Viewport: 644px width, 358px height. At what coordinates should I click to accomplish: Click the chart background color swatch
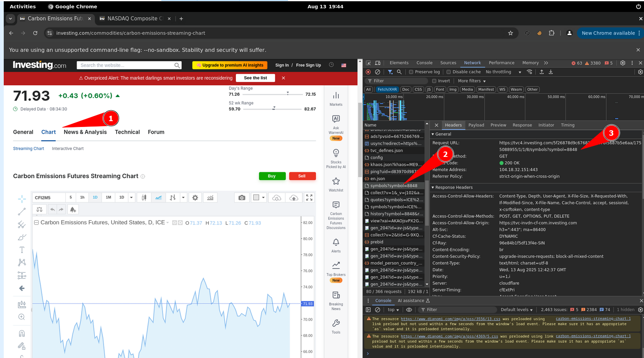pyautogui.click(x=256, y=198)
